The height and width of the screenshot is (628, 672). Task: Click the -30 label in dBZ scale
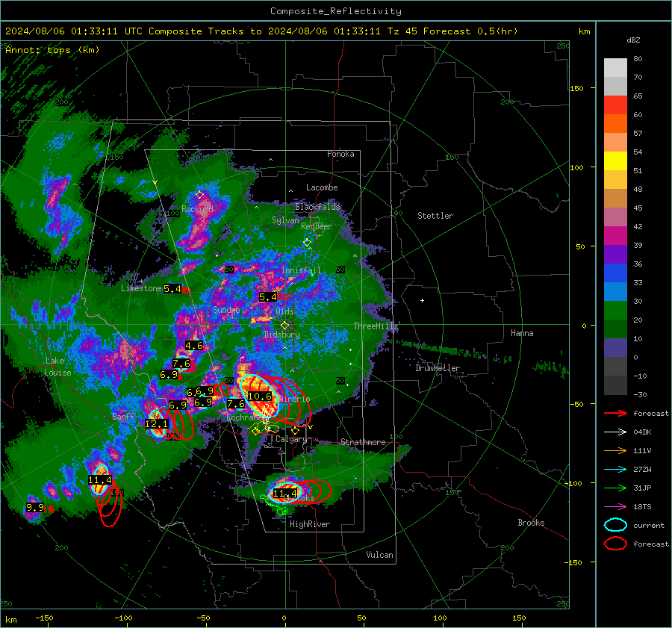point(640,395)
